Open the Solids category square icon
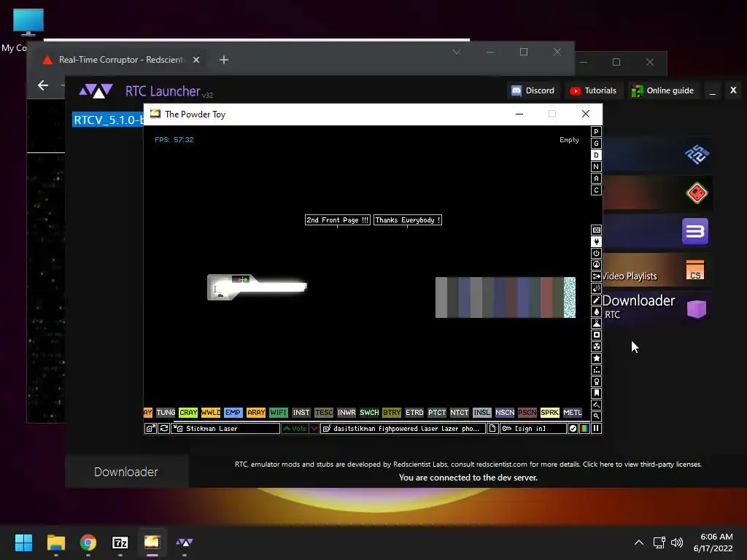Image resolution: width=747 pixels, height=560 pixels. (x=596, y=335)
